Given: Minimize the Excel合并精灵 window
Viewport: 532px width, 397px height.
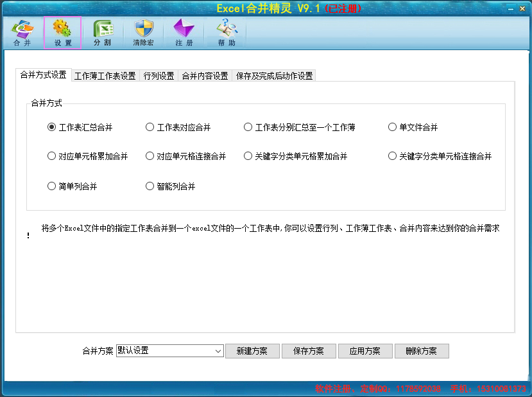Looking at the screenshot, I should (x=511, y=9).
